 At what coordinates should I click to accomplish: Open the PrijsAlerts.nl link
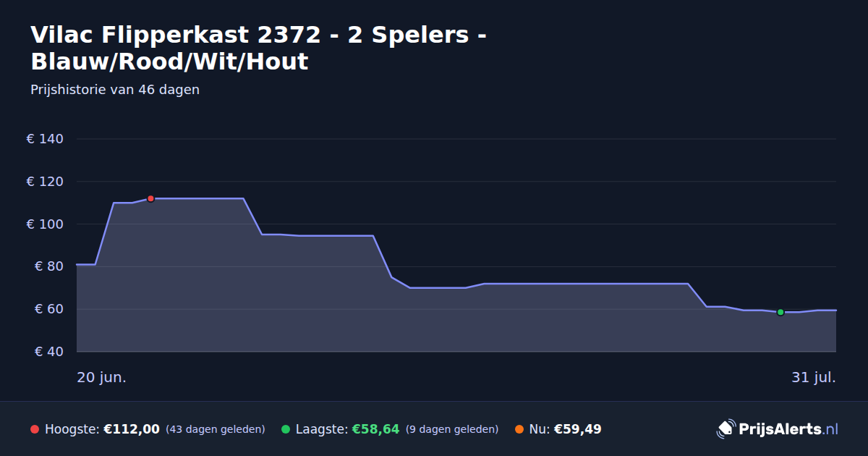[x=778, y=429]
